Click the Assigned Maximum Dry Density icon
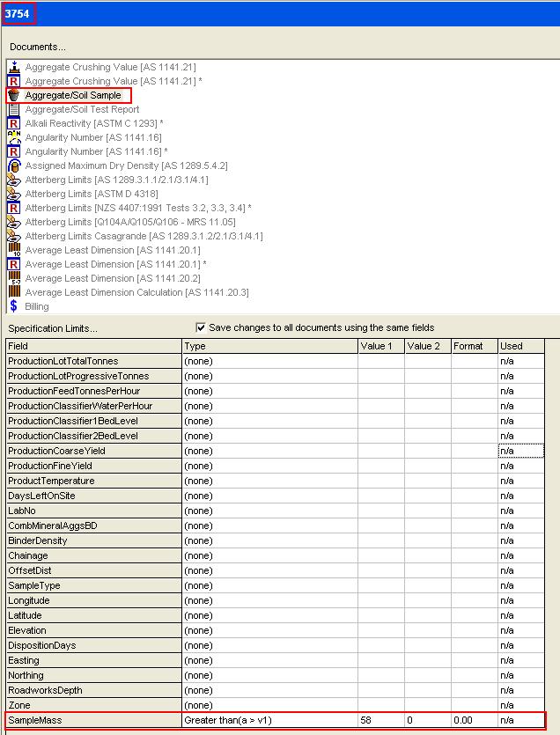560x735 pixels. tap(14, 165)
